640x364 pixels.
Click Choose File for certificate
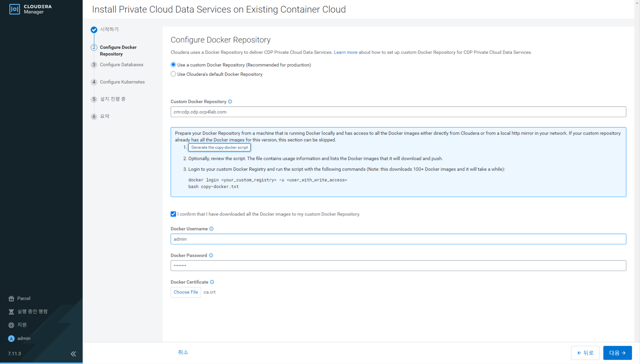tap(186, 292)
